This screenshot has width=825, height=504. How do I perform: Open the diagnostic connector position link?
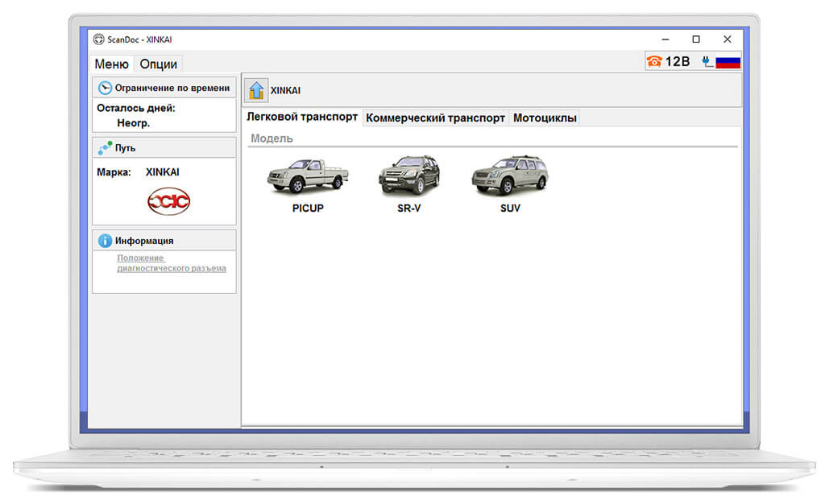171,263
